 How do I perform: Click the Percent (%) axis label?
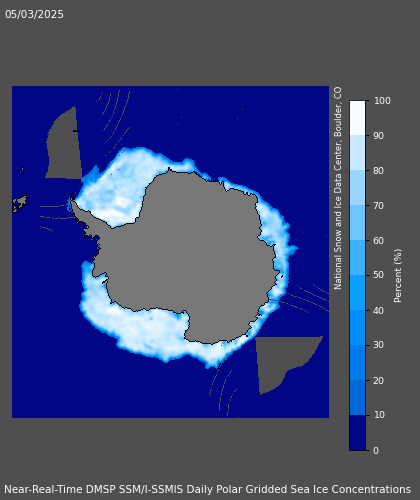pos(398,276)
